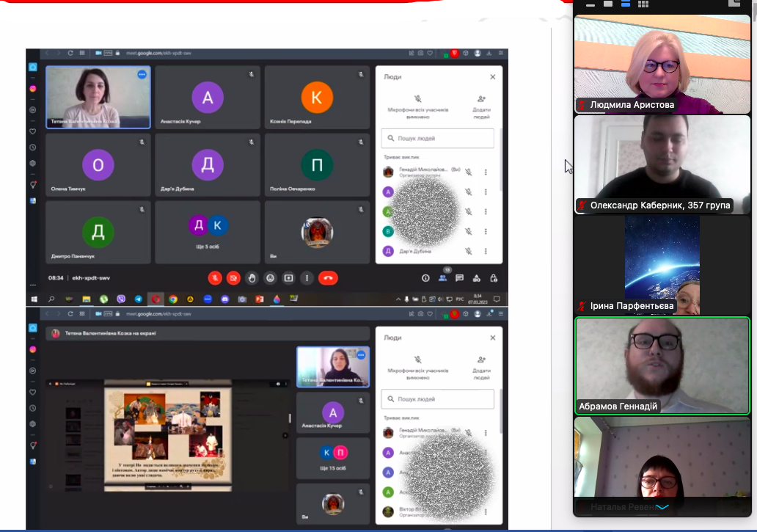Open emoji reactions in upper Meet toolbar
Viewport: 757px width, 532px height.
[x=271, y=278]
